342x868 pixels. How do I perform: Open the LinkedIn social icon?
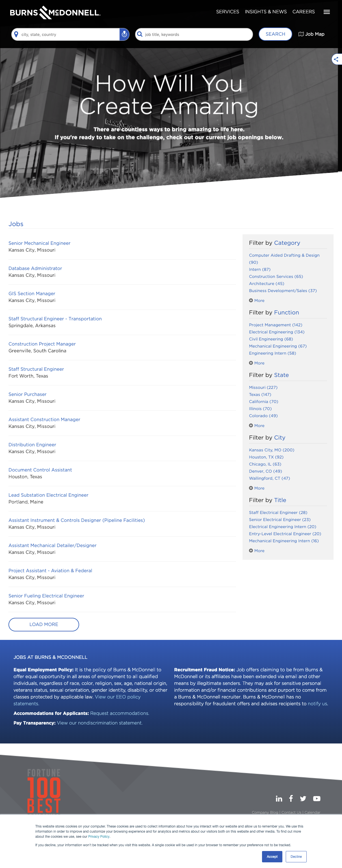[x=279, y=799]
